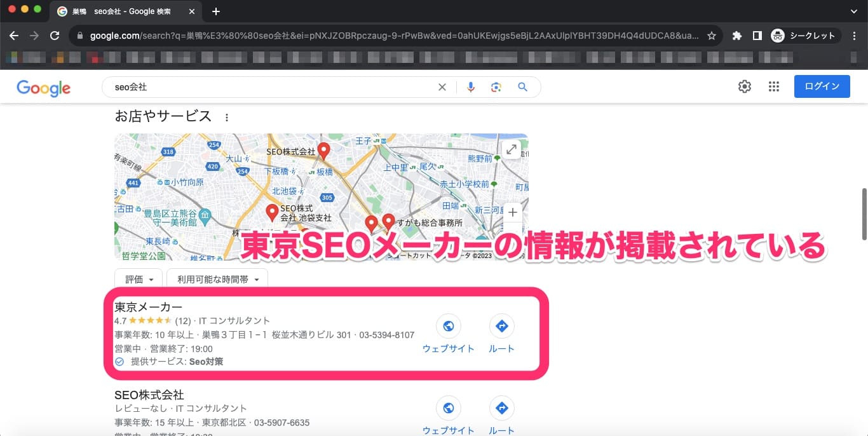Zoom in the map with the plus button
The image size is (868, 436).
512,212
